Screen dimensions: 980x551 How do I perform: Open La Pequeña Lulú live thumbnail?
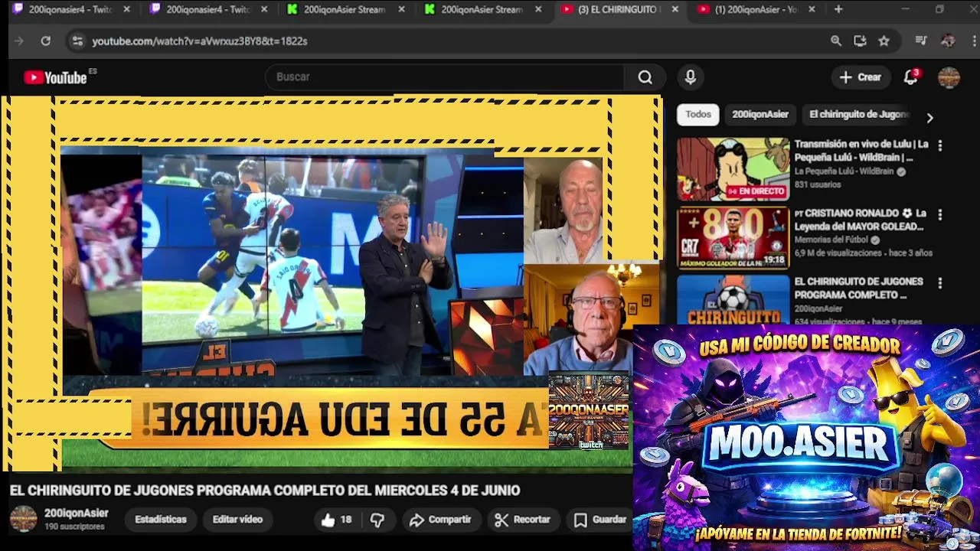click(x=733, y=169)
